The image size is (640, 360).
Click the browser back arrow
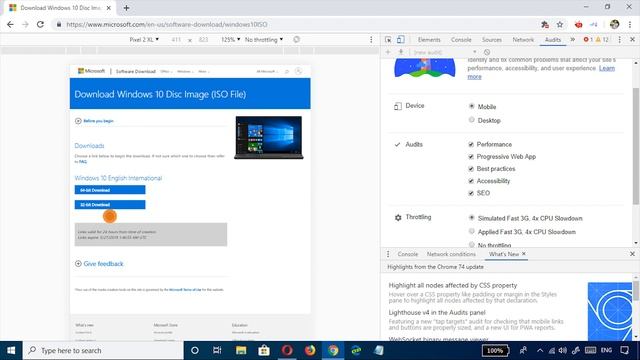(10, 24)
